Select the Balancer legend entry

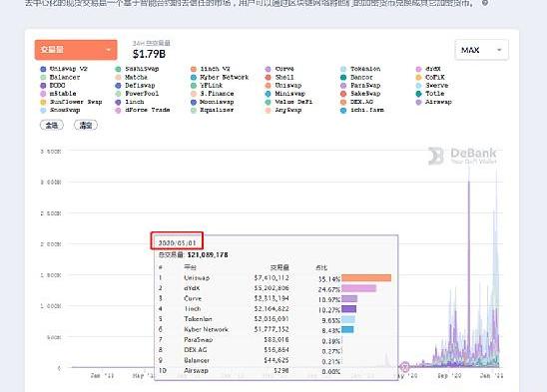[60, 77]
